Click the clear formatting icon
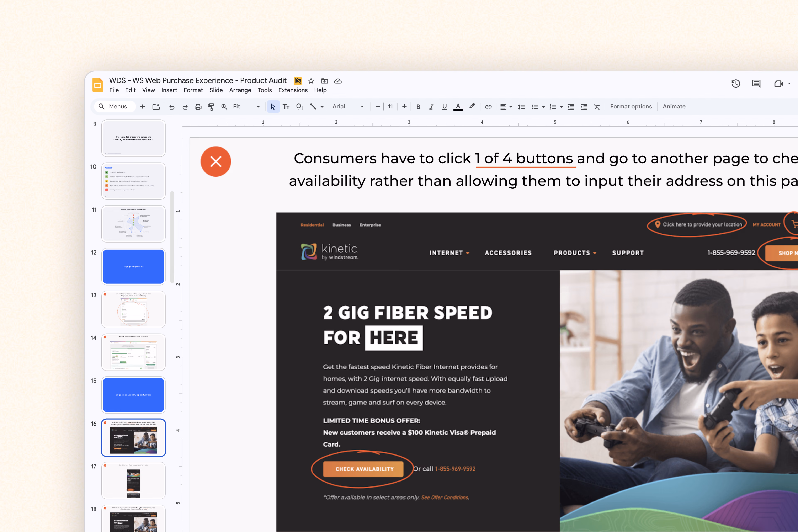The height and width of the screenshot is (532, 798). point(597,107)
